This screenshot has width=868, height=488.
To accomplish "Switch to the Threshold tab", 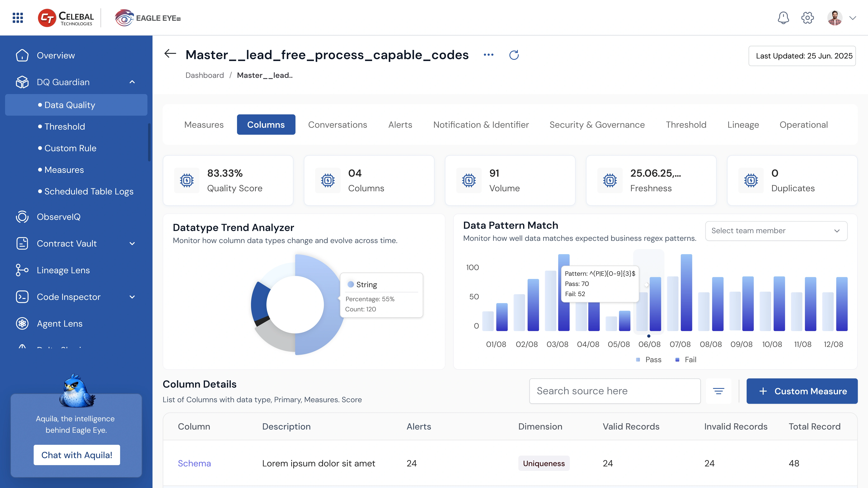I will [x=686, y=124].
